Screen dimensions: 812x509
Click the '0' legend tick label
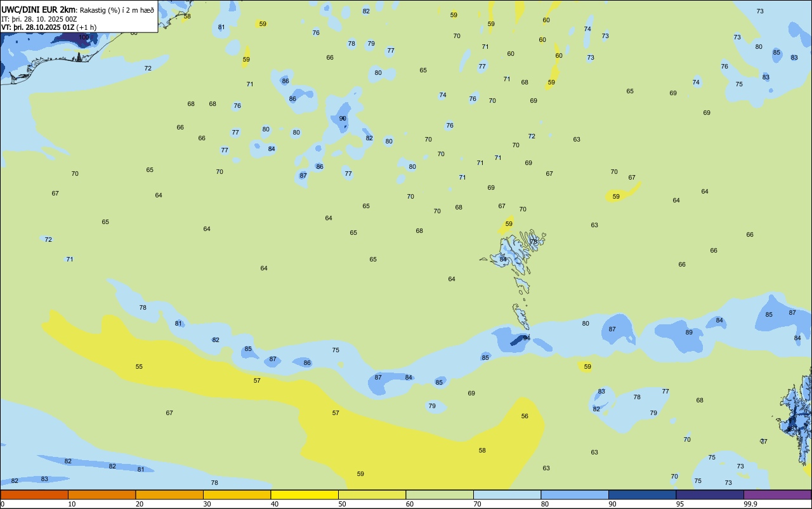pos(3,504)
